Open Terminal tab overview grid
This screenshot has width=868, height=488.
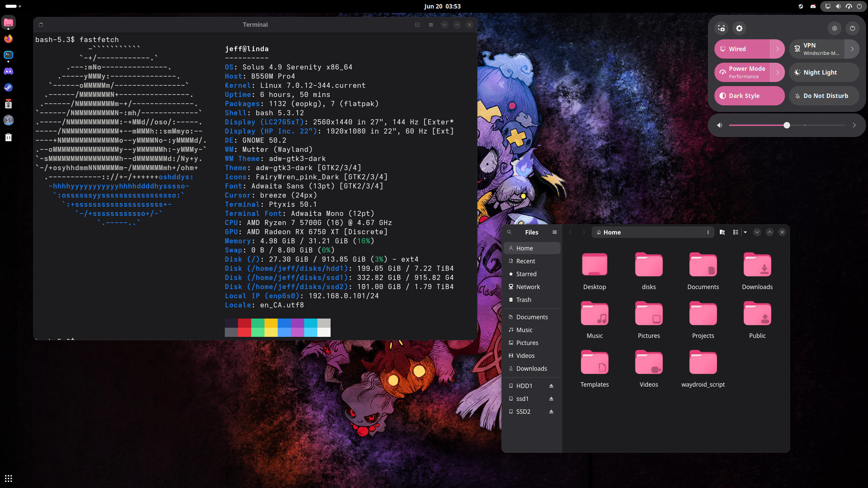417,24
